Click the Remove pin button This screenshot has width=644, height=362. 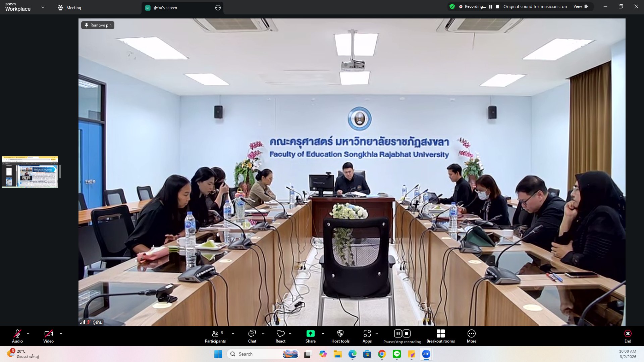click(98, 25)
